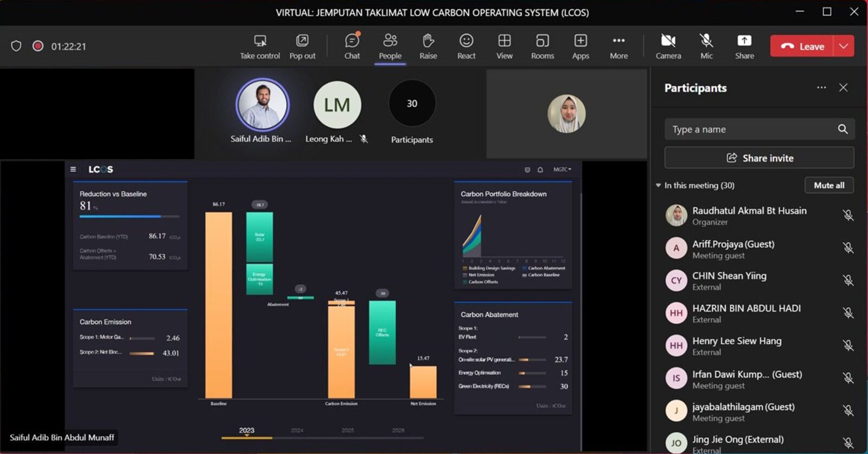Click the orange Baseline bar in chart
This screenshot has width=868, height=454.
click(219, 305)
